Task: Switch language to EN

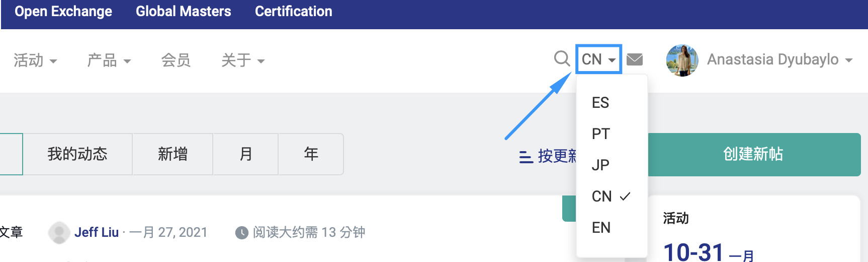Action: coord(601,228)
